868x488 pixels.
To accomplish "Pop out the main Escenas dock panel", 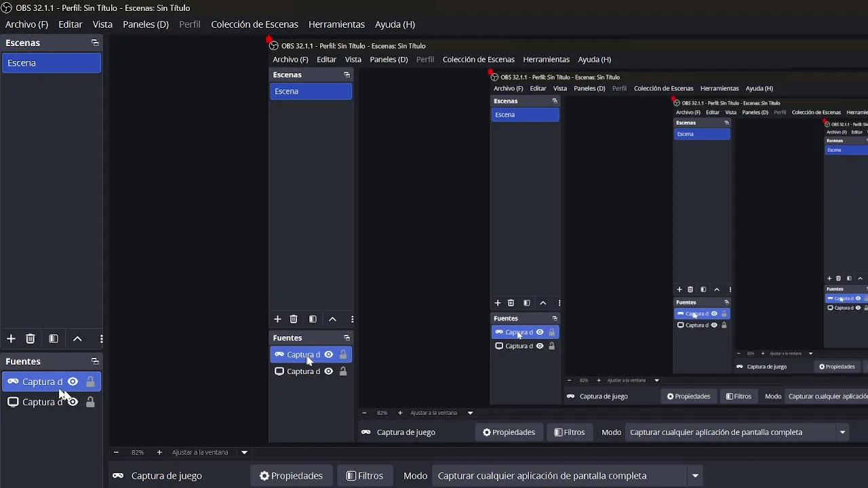I will coord(95,43).
